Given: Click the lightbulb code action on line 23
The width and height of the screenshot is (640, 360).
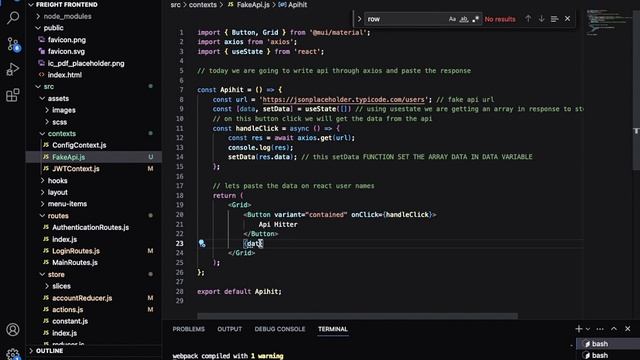Looking at the screenshot, I should [202, 243].
